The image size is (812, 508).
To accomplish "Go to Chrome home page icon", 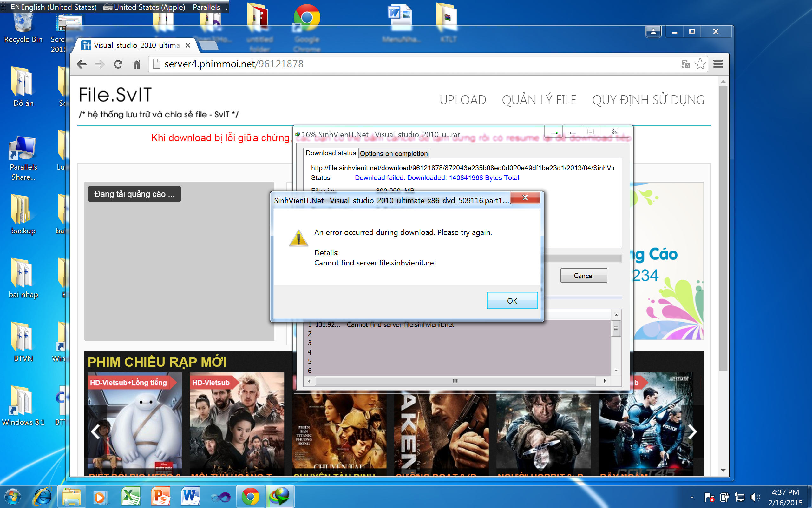I will pos(136,64).
